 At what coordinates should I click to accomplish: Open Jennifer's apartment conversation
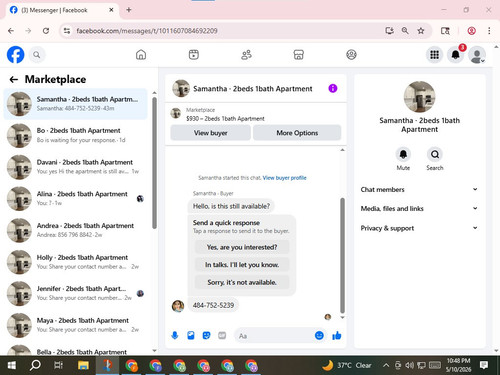tap(75, 294)
